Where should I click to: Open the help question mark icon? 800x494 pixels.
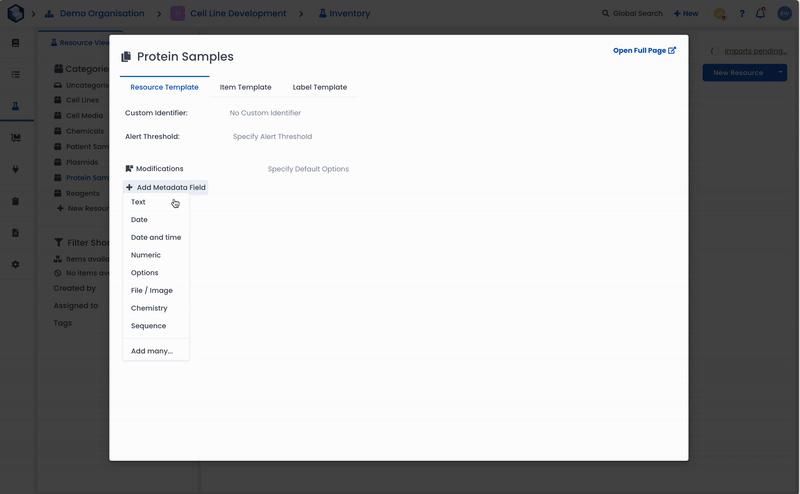[742, 14]
